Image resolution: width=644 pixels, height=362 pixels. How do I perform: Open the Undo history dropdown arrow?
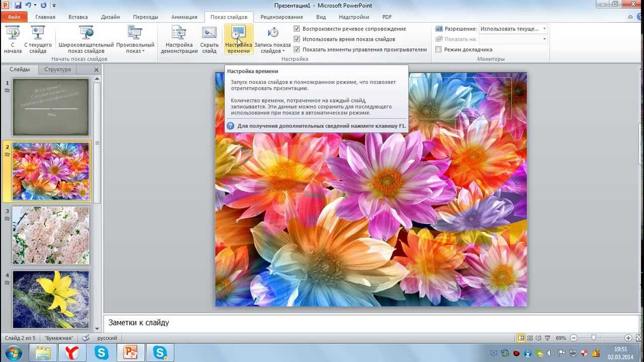pyautogui.click(x=35, y=5)
